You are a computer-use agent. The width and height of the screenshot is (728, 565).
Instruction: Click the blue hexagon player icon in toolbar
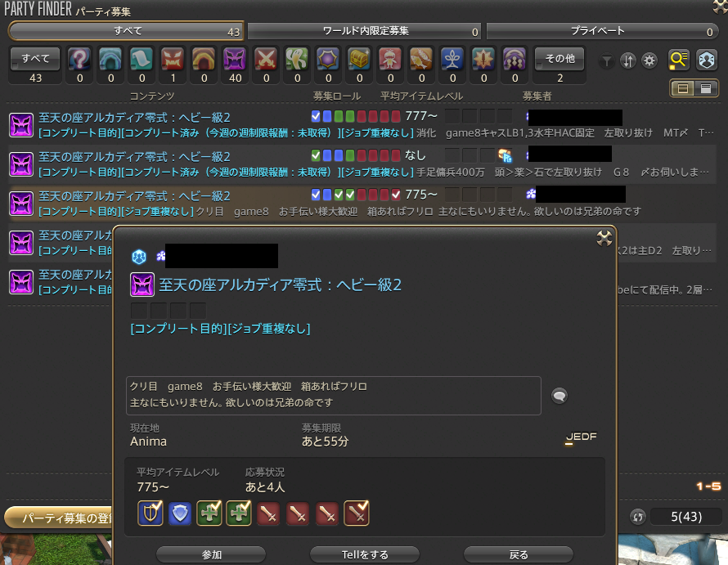tap(706, 60)
